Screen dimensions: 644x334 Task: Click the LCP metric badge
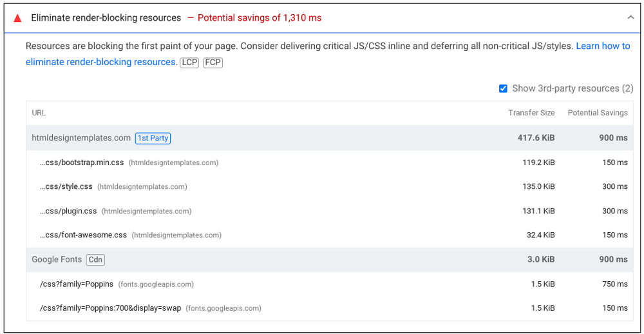click(189, 63)
